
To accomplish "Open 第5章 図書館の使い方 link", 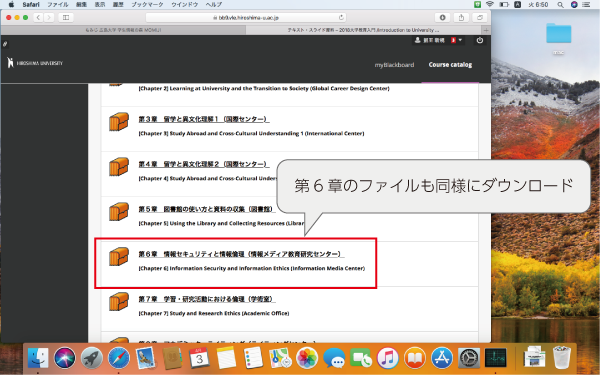I will [207, 209].
